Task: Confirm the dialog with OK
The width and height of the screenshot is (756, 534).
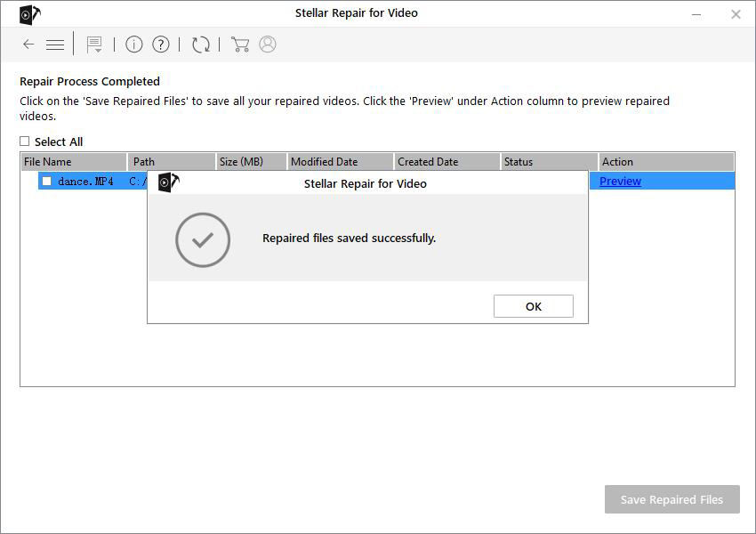Action: (534, 306)
